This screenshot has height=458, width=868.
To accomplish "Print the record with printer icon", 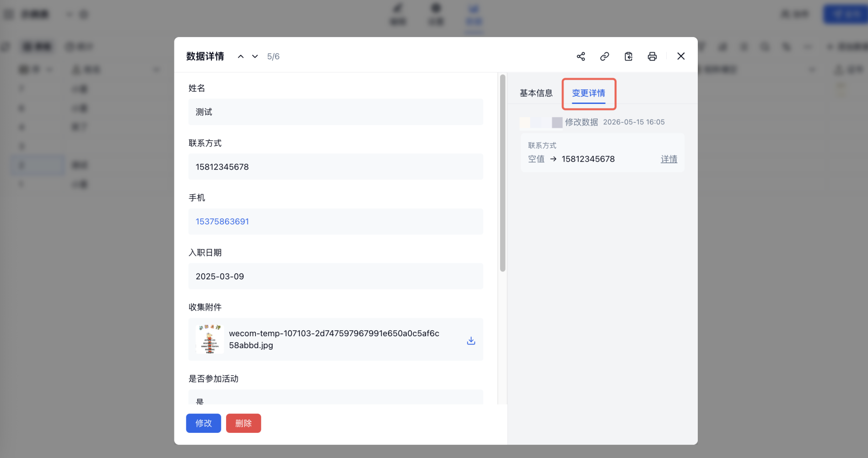I will (652, 56).
